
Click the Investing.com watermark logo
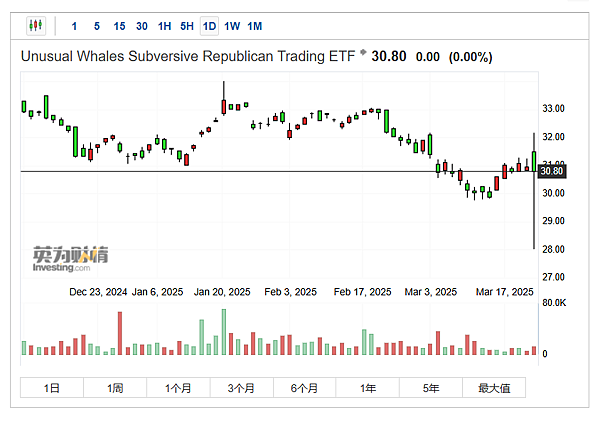61,260
